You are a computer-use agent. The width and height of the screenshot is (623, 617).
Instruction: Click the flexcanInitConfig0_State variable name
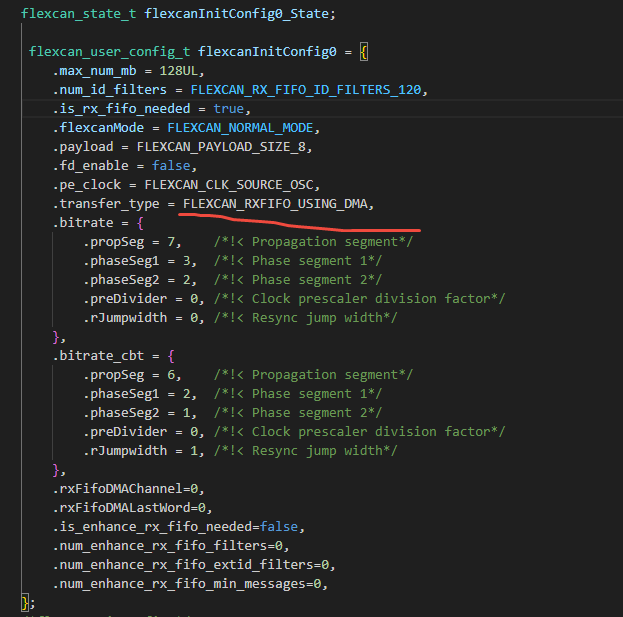coord(236,14)
